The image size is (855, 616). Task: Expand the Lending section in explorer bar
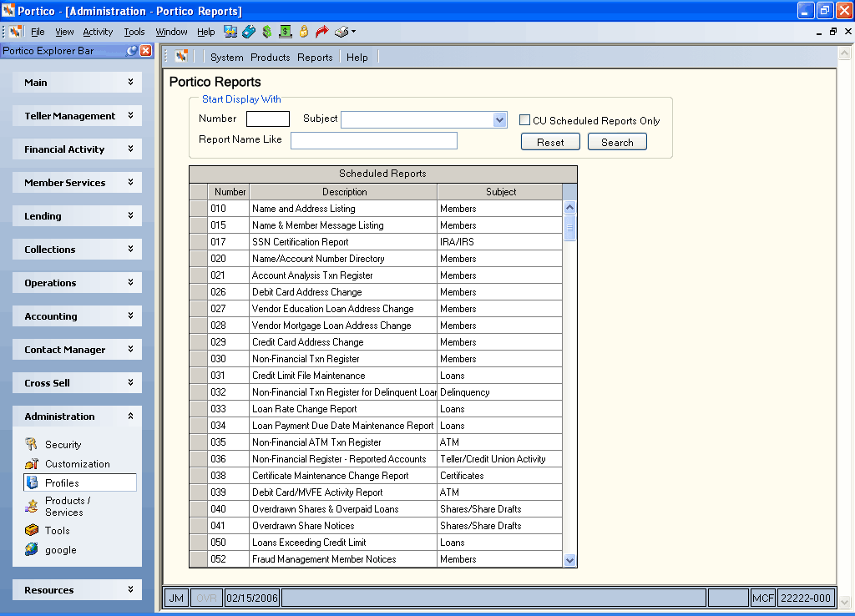[x=77, y=216]
